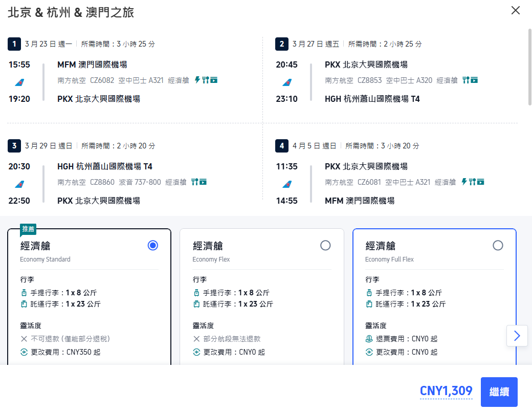Click the refund fee coin icon in Economy Full Flex
The width and height of the screenshot is (532, 412).
coord(368,337)
